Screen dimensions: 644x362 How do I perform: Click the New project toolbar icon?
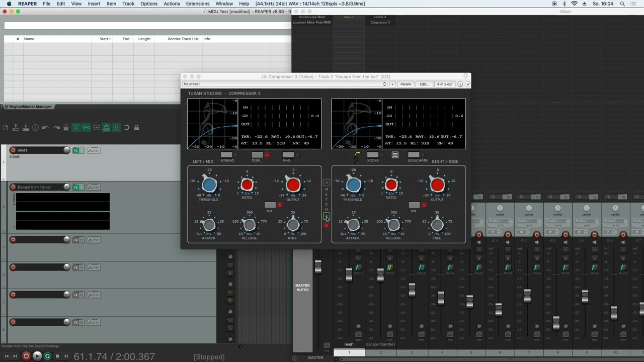6,128
